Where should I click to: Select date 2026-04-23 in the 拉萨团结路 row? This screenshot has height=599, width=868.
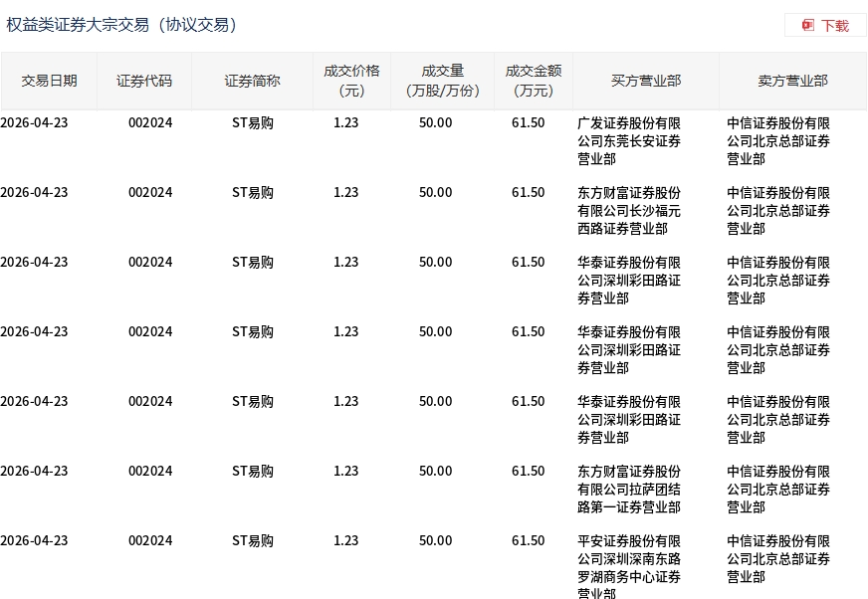pos(34,471)
